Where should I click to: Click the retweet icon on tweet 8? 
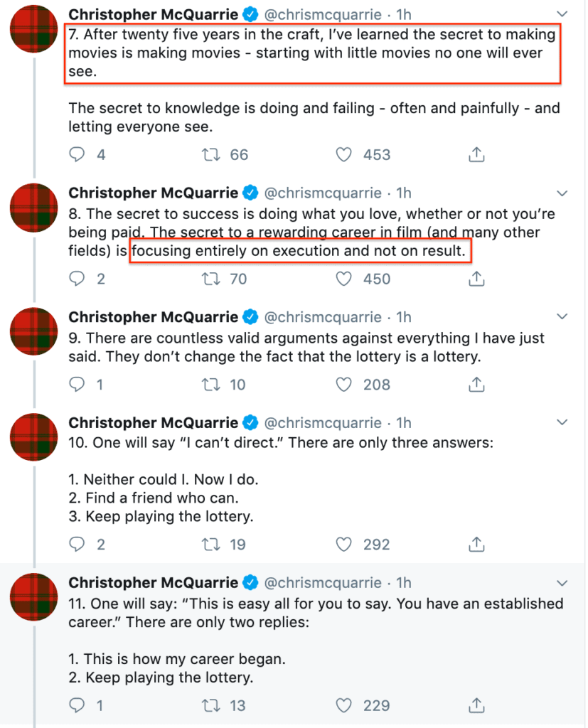coord(210,279)
